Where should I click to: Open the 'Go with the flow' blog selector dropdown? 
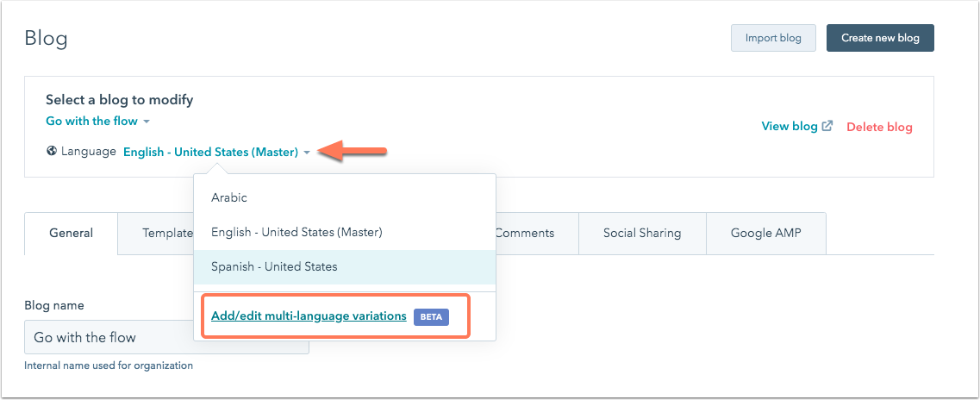[x=98, y=121]
